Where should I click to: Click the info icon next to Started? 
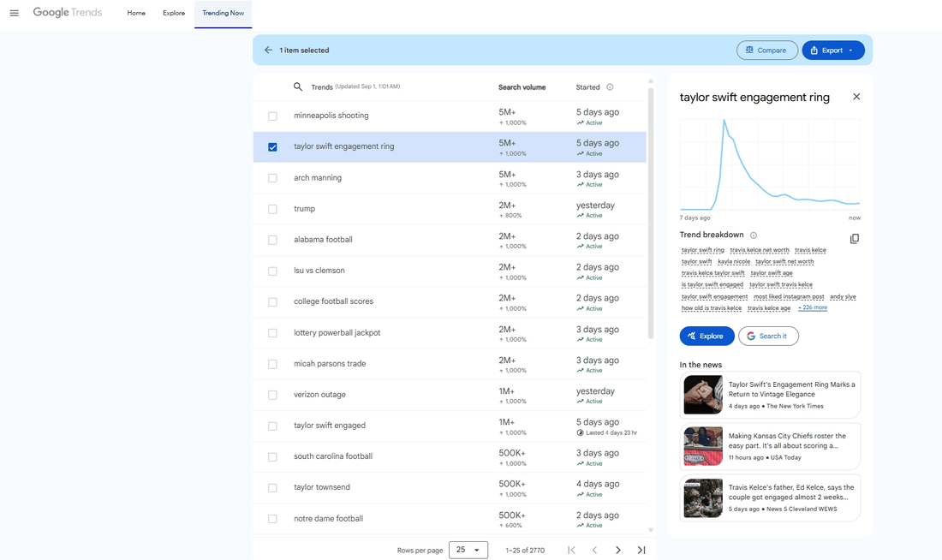pyautogui.click(x=610, y=87)
